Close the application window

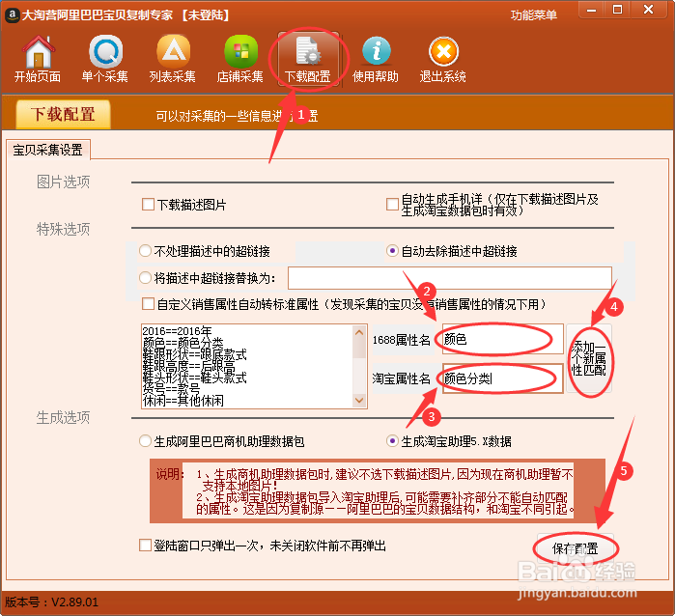coord(649,10)
